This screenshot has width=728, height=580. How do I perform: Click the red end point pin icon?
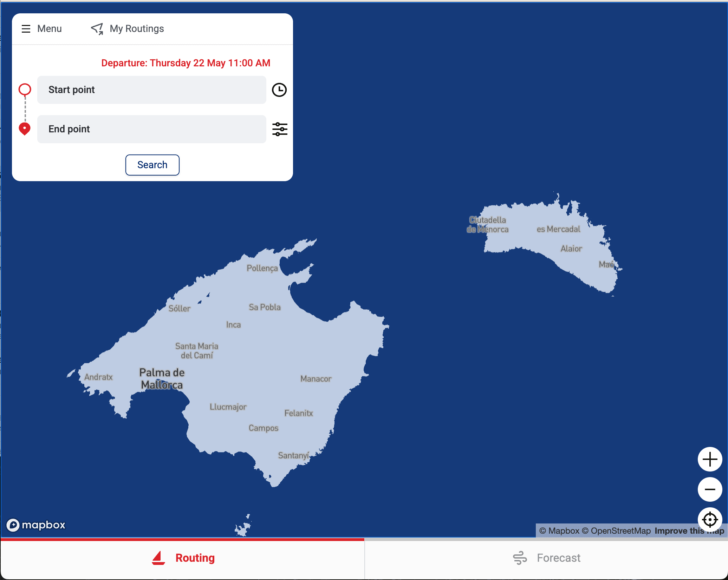pos(25,129)
